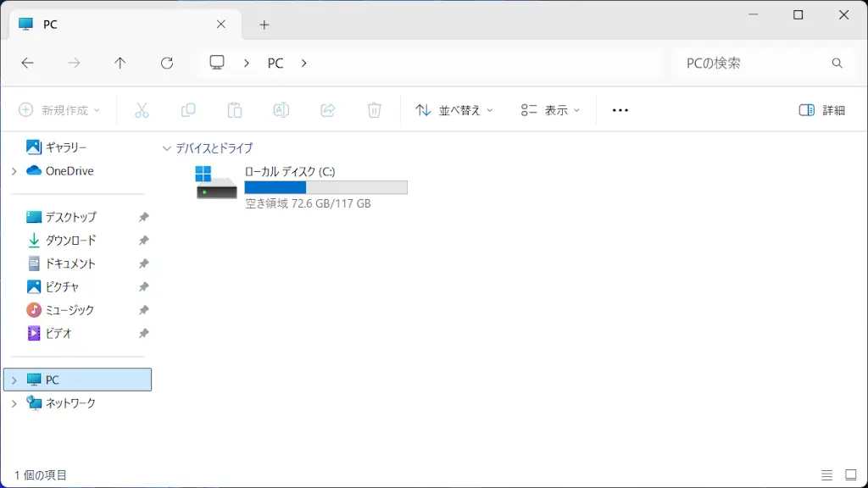Collapse the デバイスとドライブ group
Viewport: 868px width, 488px height.
pyautogui.click(x=166, y=148)
